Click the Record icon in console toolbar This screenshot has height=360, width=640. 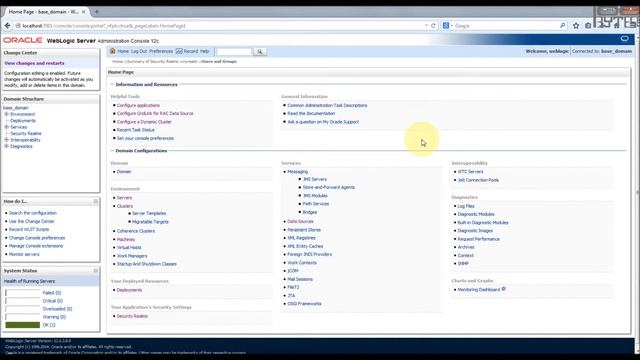point(179,51)
